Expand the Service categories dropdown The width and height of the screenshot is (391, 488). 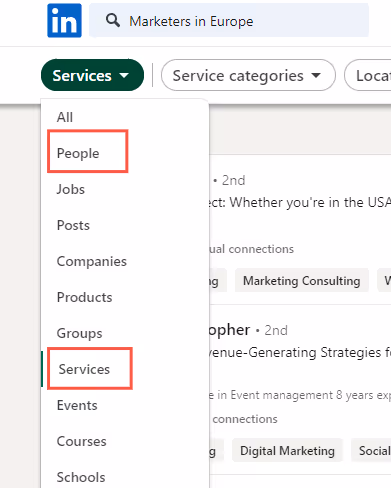pos(248,75)
